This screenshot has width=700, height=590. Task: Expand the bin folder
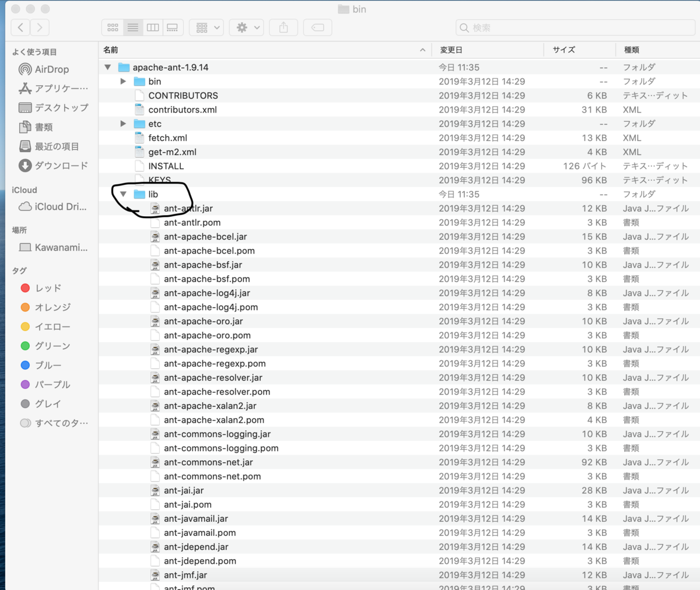(123, 82)
